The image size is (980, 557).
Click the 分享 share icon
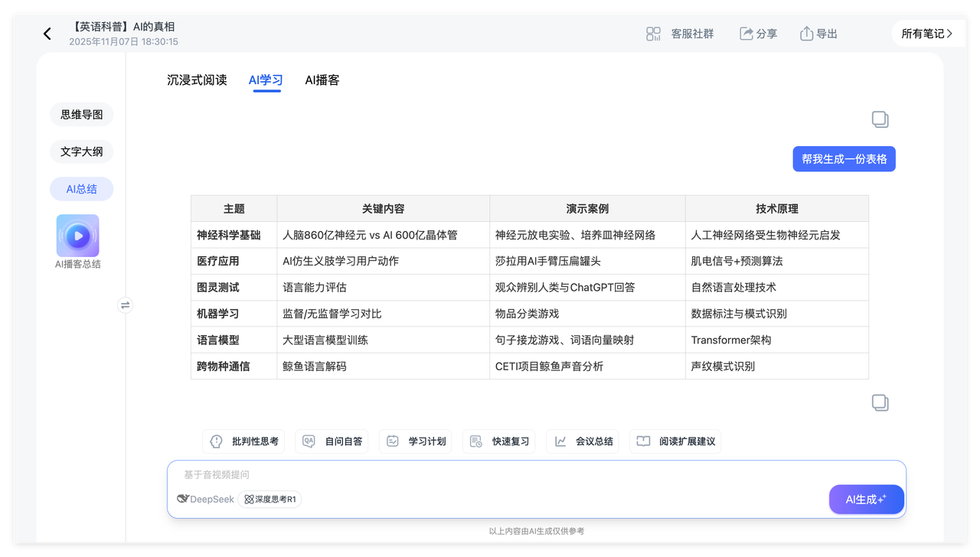tap(746, 34)
